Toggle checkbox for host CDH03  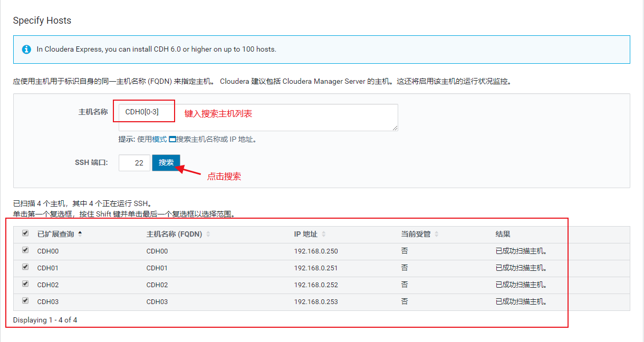[25, 301]
